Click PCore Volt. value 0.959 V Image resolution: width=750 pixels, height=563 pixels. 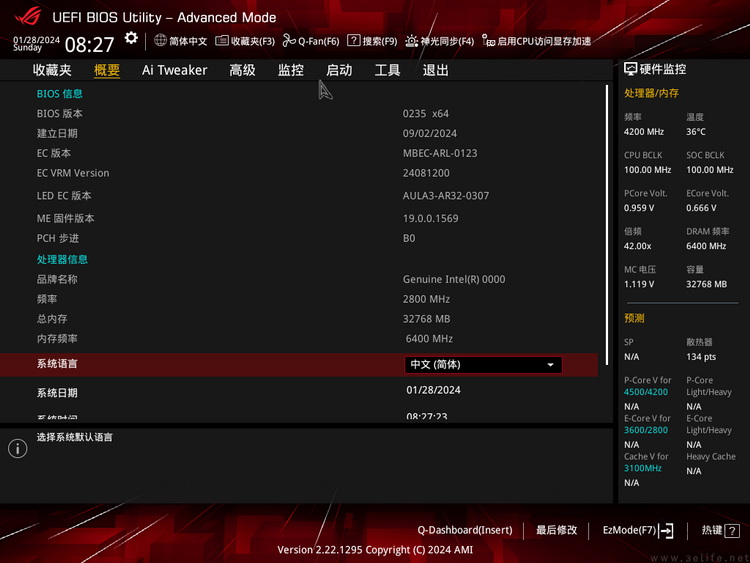click(x=639, y=208)
